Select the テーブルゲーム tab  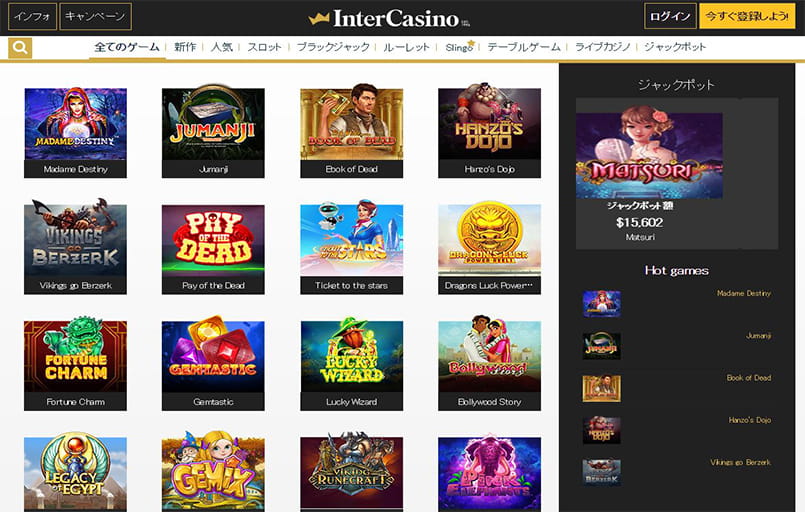pos(524,47)
